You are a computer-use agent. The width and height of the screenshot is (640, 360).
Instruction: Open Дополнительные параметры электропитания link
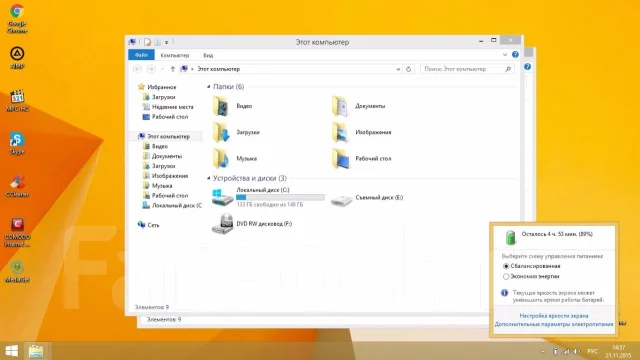coord(554,324)
